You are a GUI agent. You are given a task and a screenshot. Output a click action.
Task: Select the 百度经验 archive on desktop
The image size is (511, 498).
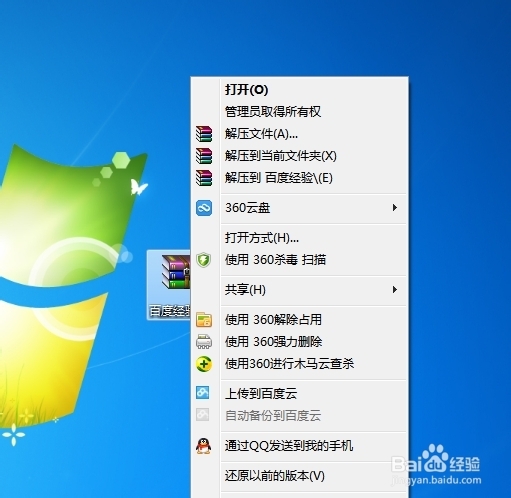tap(169, 285)
